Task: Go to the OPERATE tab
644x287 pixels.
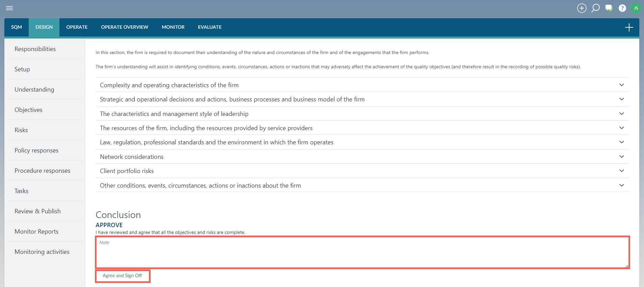Action: tap(77, 27)
